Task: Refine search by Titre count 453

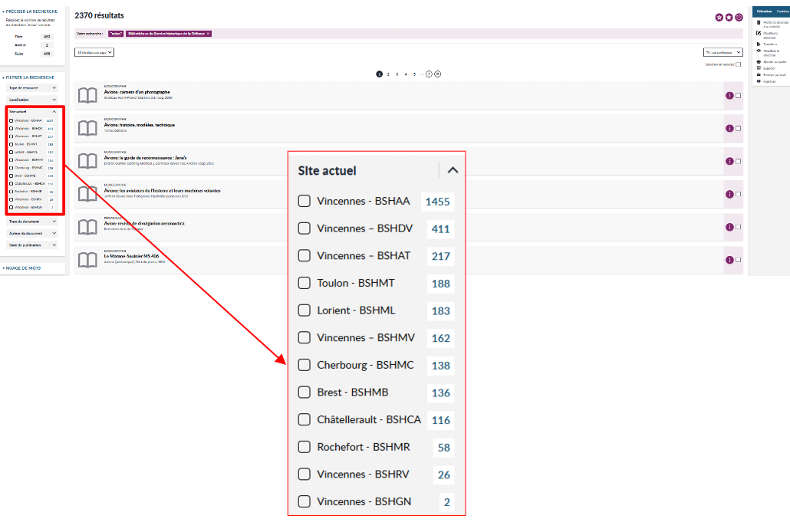Action: click(x=47, y=37)
